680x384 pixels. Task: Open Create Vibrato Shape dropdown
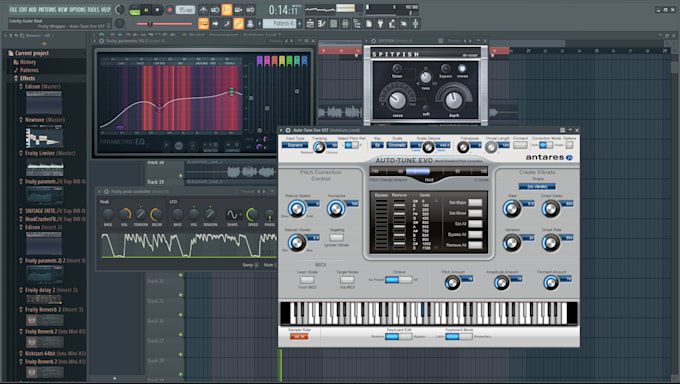click(537, 187)
